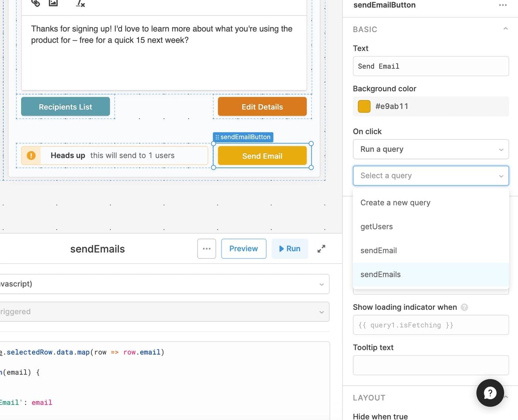The height and width of the screenshot is (420, 518).
Task: Open sendEmailButton inspector more options ellipsis
Action: pyautogui.click(x=502, y=5)
